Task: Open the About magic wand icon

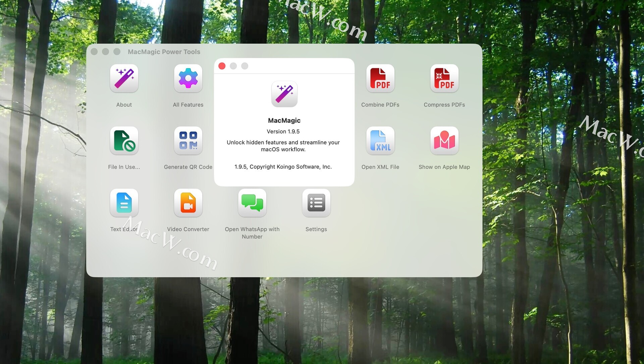Action: coord(124,78)
